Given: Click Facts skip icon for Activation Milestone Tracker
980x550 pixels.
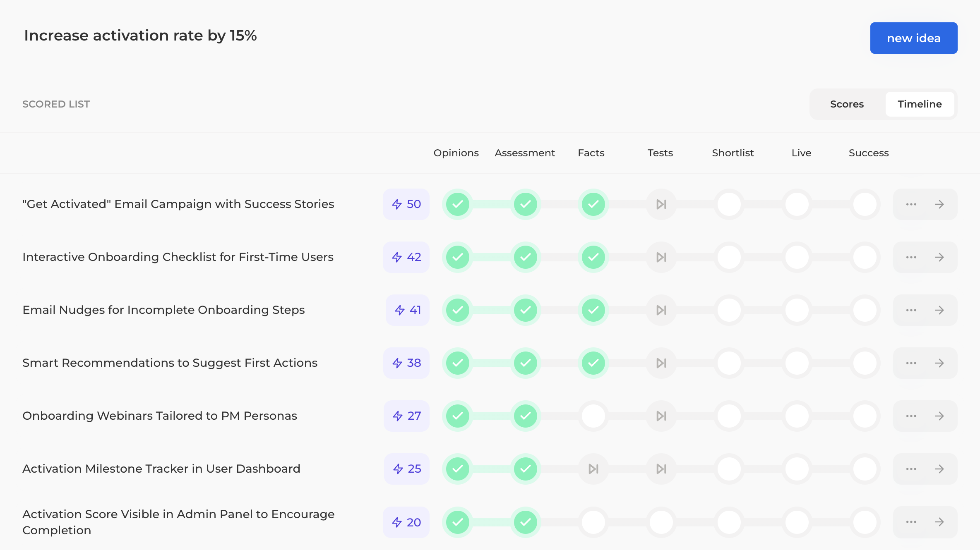Looking at the screenshot, I should pos(593,469).
